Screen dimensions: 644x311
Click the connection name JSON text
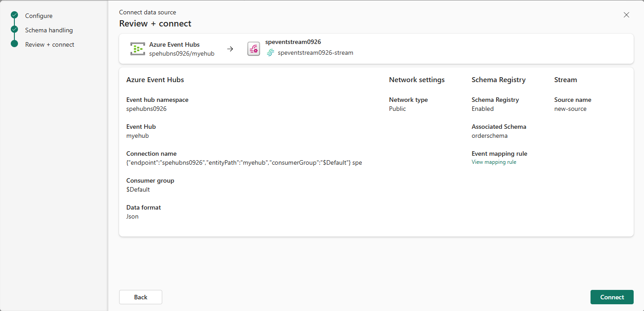[244, 163]
